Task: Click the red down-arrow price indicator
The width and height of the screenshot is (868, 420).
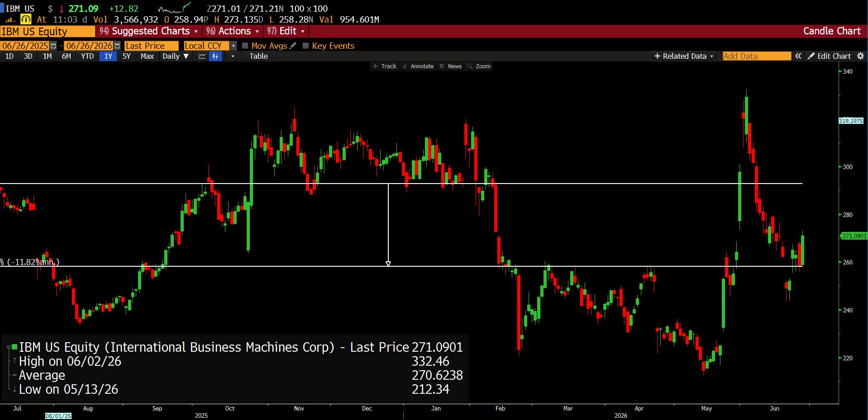Action: [x=62, y=9]
